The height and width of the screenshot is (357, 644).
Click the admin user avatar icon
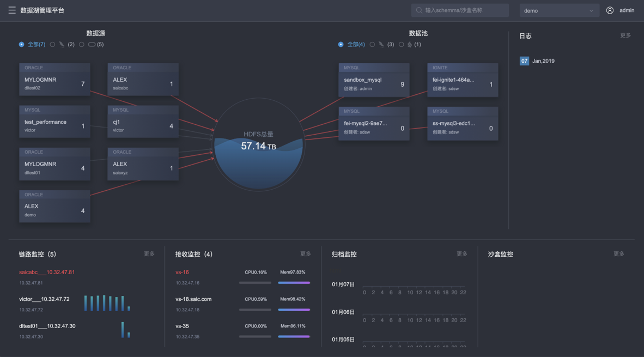click(610, 10)
